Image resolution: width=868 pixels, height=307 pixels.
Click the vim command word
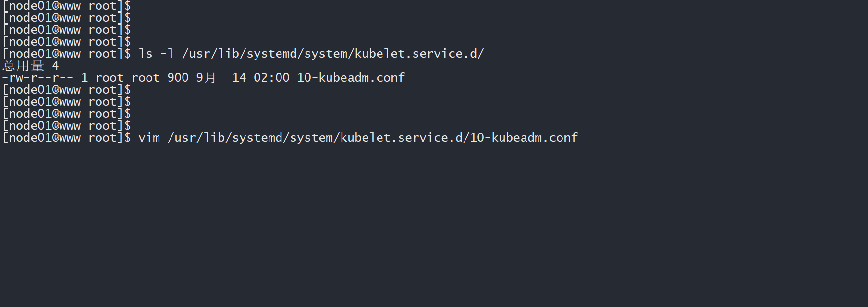pos(149,138)
